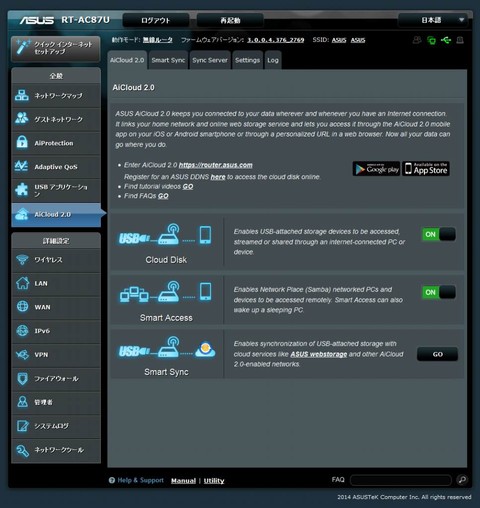Toggle the Smart Access ON switch

point(439,292)
